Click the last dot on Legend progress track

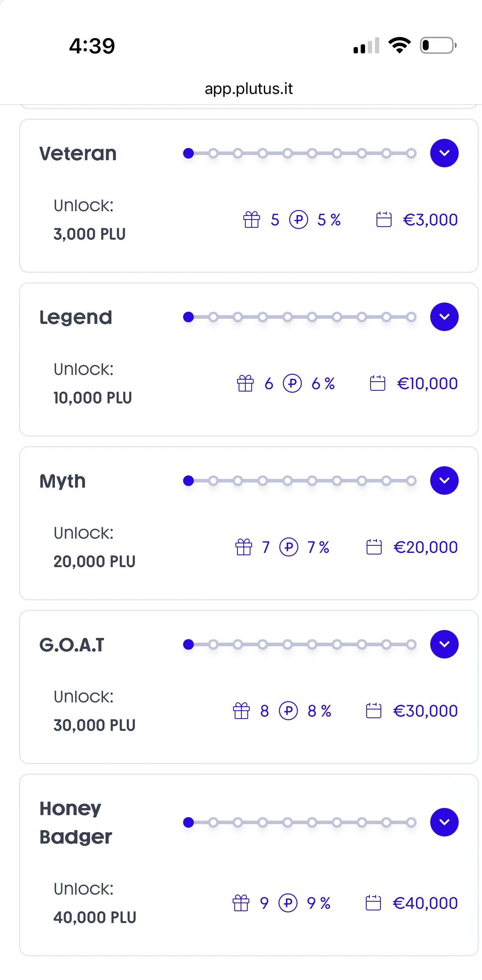(411, 317)
